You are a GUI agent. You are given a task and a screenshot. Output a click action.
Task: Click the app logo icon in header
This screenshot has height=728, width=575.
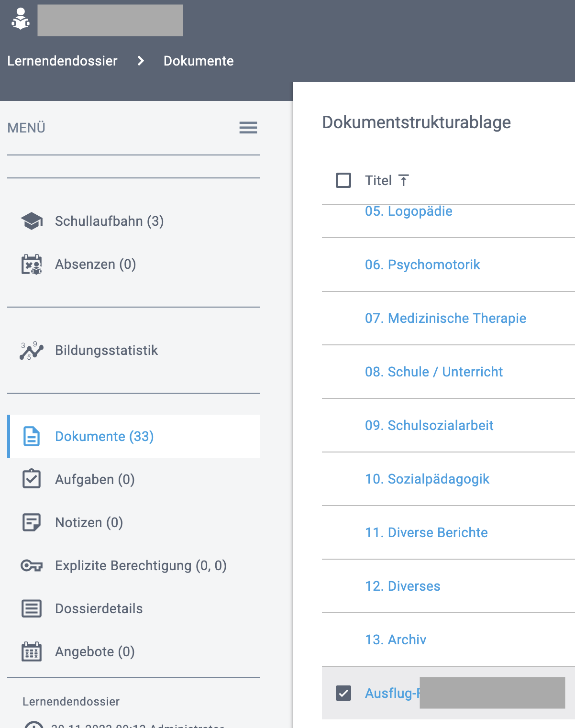click(21, 19)
